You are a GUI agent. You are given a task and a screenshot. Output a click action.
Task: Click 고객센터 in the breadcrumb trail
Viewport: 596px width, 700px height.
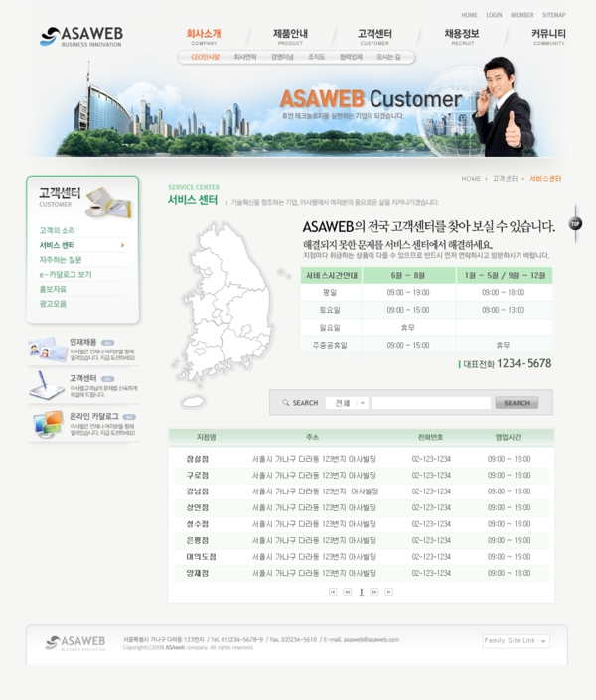coord(505,178)
